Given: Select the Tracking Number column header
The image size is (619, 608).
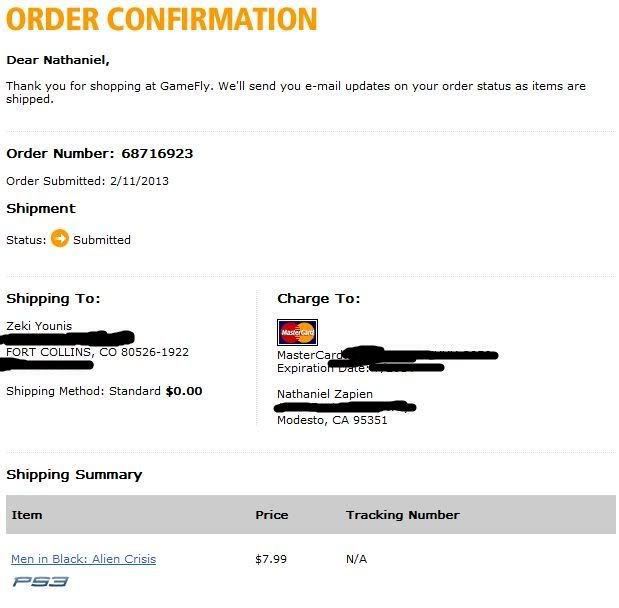Looking at the screenshot, I should pos(403,515).
